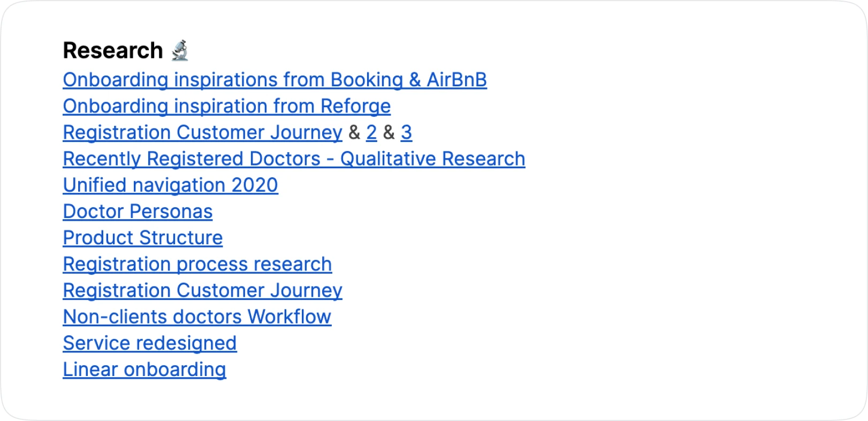
Task: Open the Non-clients doctors Workflow page
Action: pos(196,317)
